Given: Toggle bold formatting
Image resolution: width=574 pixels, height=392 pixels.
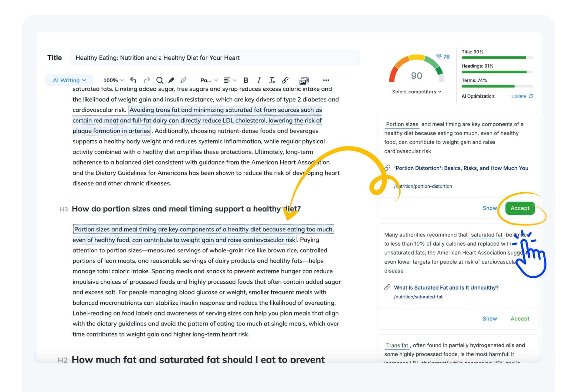Looking at the screenshot, I should pyautogui.click(x=246, y=80).
